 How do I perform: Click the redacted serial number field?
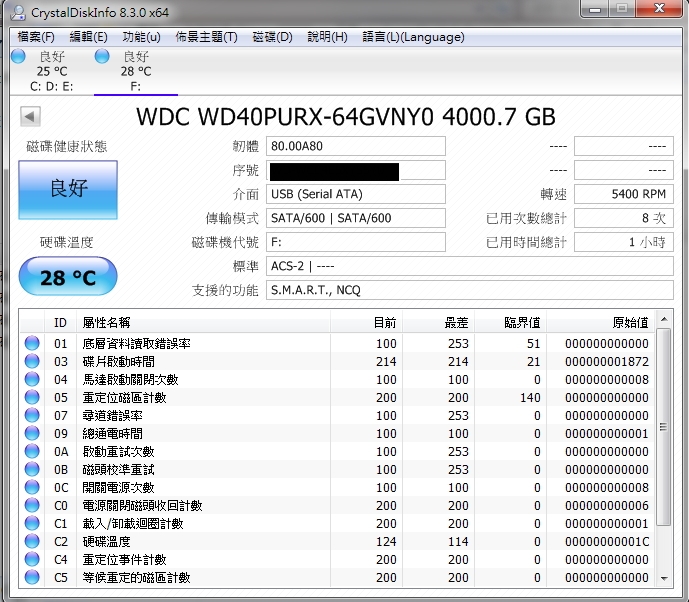click(x=356, y=170)
